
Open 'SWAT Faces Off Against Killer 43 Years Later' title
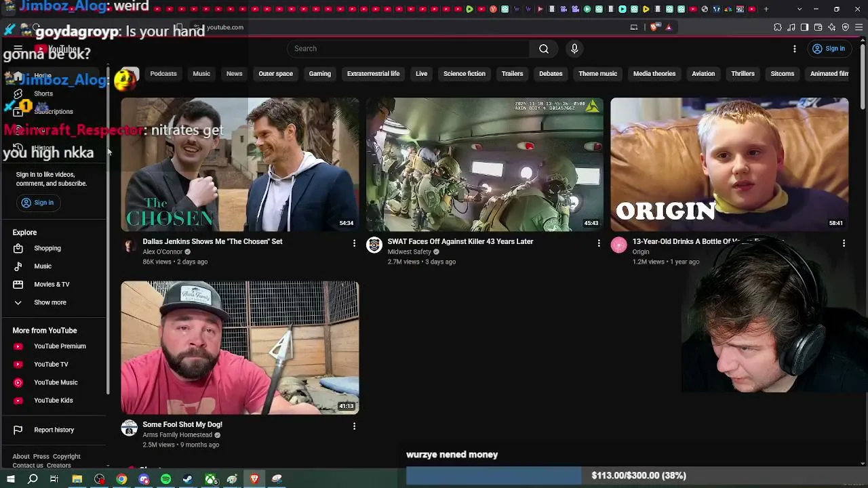click(460, 242)
